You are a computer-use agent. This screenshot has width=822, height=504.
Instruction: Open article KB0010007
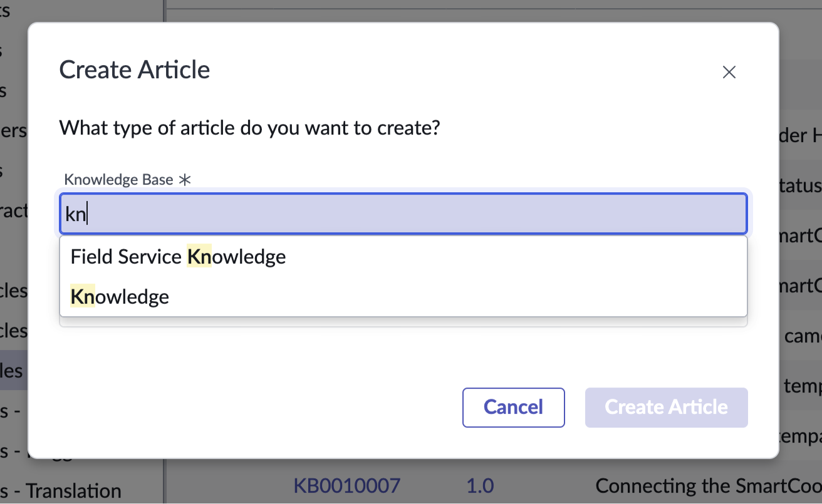coord(347,485)
